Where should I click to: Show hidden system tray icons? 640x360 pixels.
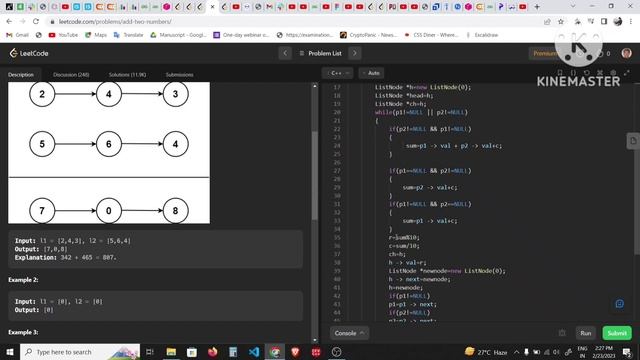pos(516,352)
